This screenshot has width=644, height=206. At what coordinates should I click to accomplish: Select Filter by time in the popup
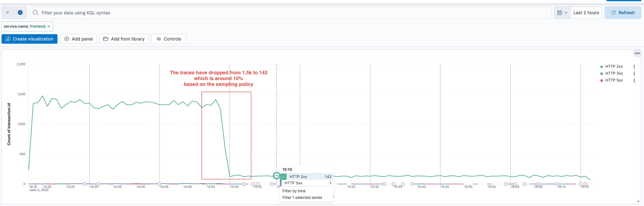(294, 191)
